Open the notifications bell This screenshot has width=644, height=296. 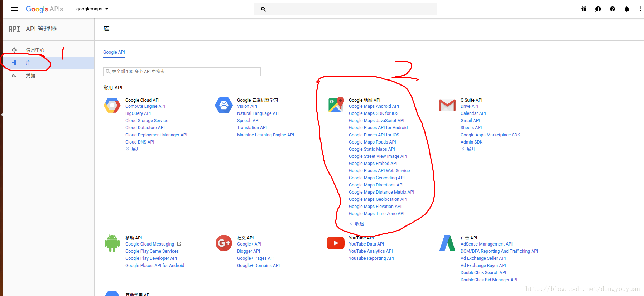click(x=627, y=9)
